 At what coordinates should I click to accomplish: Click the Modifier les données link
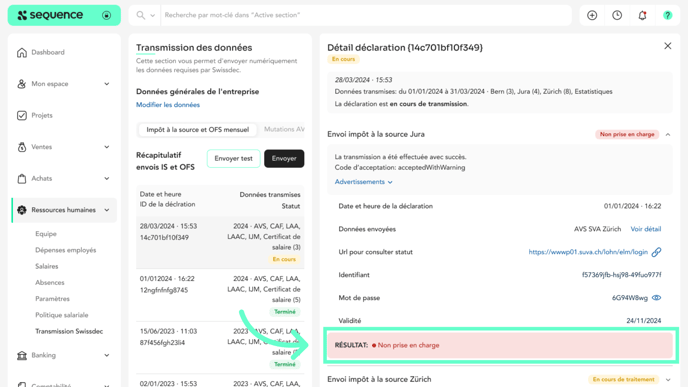pyautogui.click(x=168, y=105)
